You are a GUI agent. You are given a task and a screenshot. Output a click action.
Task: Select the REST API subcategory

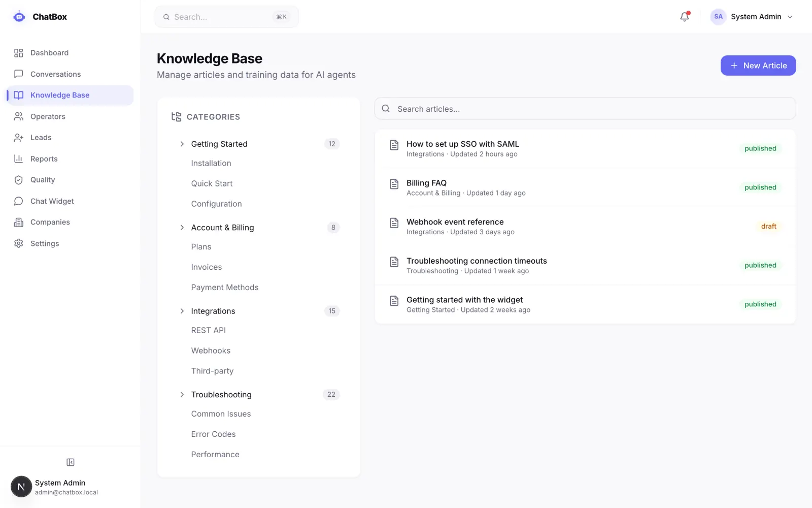[209, 330]
